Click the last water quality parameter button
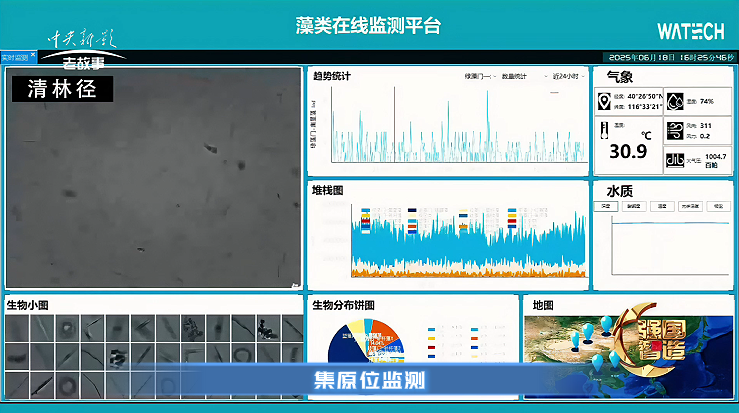Viewport: 739px width, 413px height. click(x=718, y=206)
